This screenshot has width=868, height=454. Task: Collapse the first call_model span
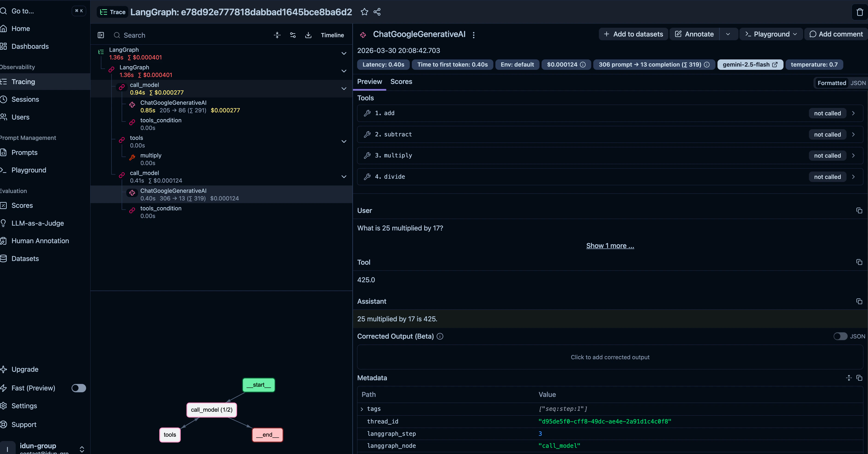pyautogui.click(x=344, y=89)
